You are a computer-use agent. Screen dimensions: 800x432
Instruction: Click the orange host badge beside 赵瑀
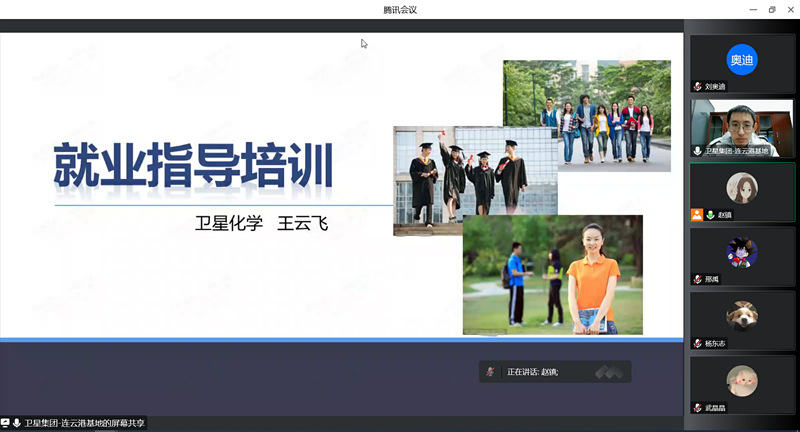pyautogui.click(x=697, y=215)
